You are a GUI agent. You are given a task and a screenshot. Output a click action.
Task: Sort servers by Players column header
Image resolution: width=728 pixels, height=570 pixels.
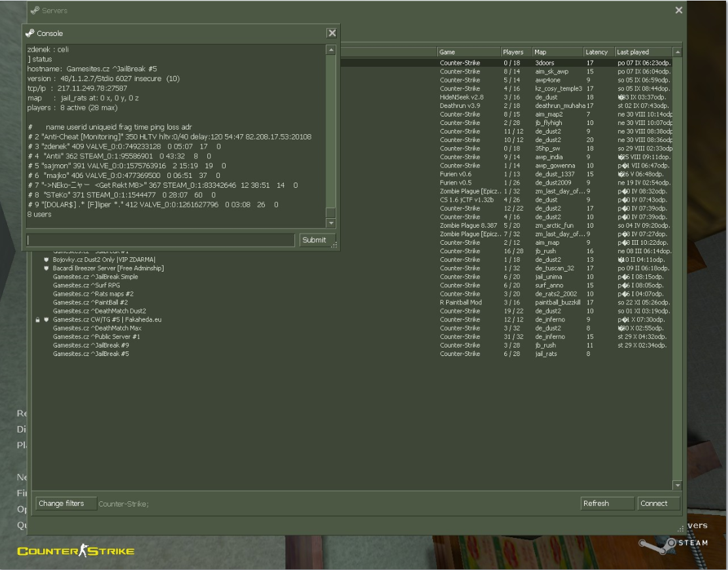(x=516, y=52)
